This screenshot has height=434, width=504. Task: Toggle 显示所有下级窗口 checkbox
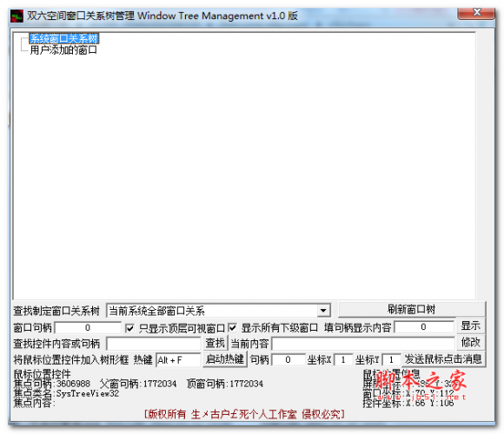click(x=232, y=327)
